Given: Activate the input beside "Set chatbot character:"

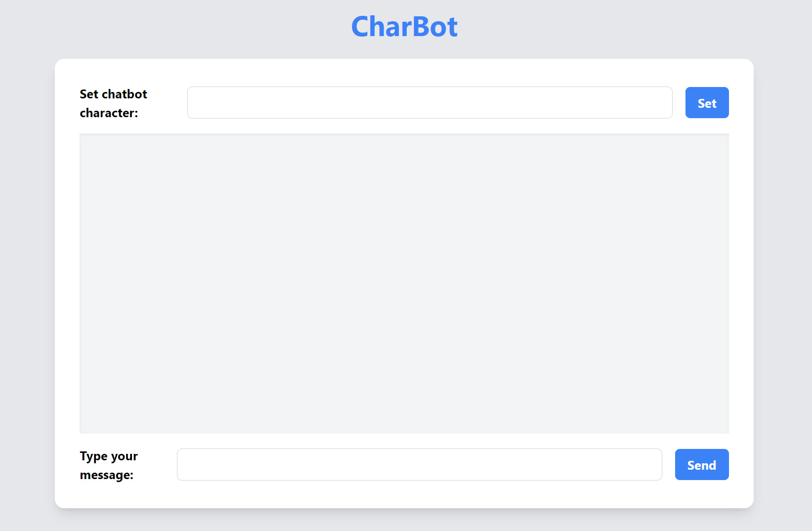Looking at the screenshot, I should click(429, 103).
